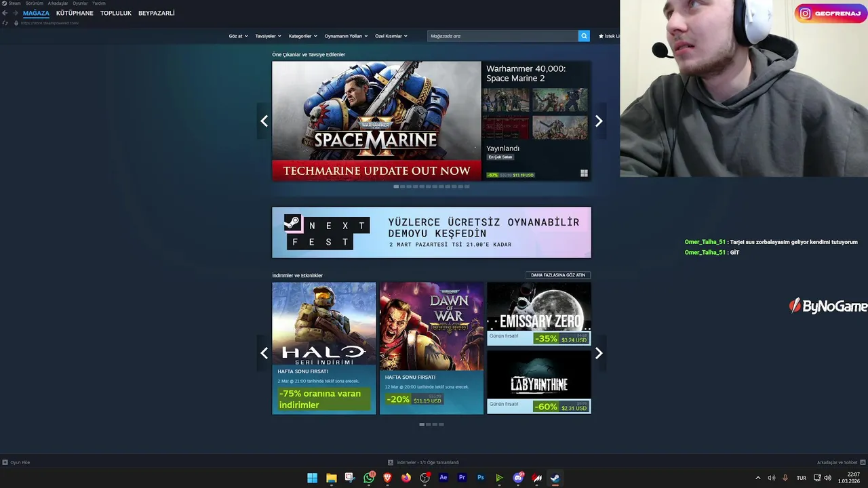Image resolution: width=868 pixels, height=488 pixels.
Task: Go to next page of İndirimler ve Etkinlikler
Action: click(x=599, y=353)
